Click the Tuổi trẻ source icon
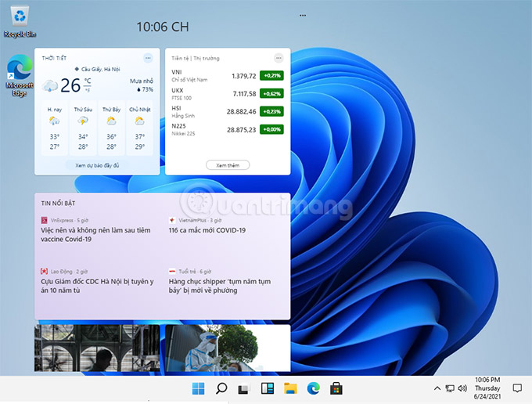This screenshot has height=404, width=532. (x=172, y=271)
